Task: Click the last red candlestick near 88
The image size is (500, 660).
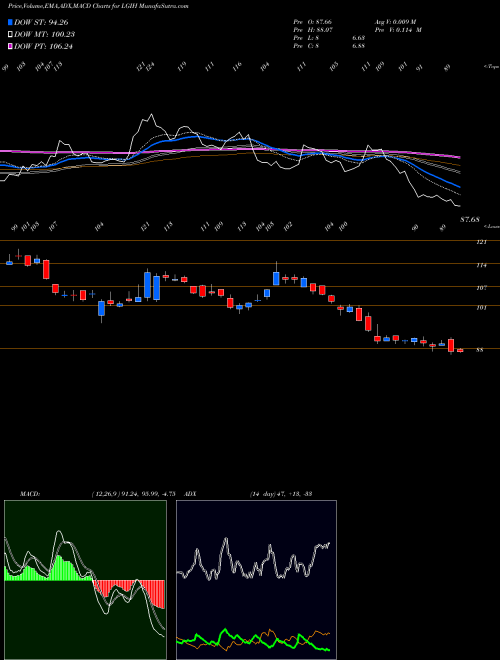Action: coord(460,350)
